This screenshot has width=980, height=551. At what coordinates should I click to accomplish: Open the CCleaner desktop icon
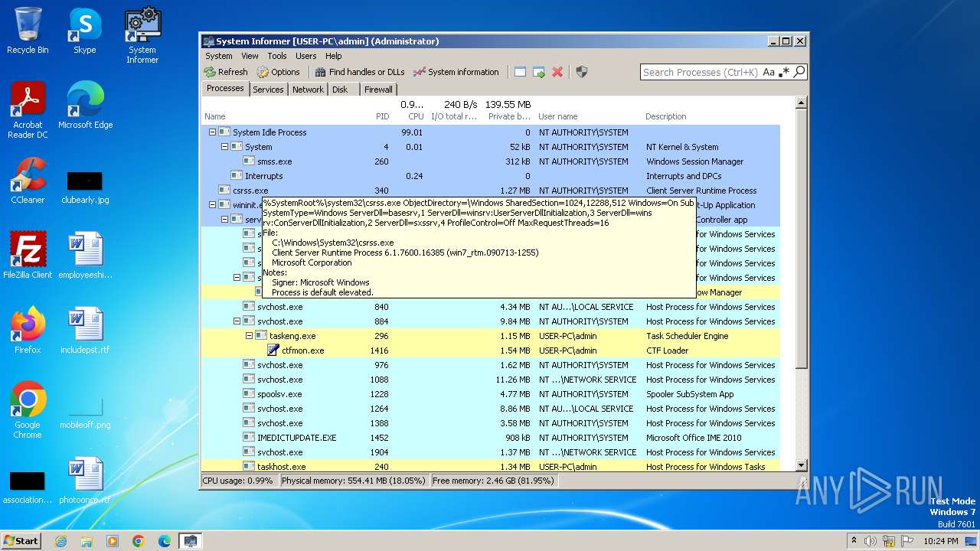click(28, 181)
